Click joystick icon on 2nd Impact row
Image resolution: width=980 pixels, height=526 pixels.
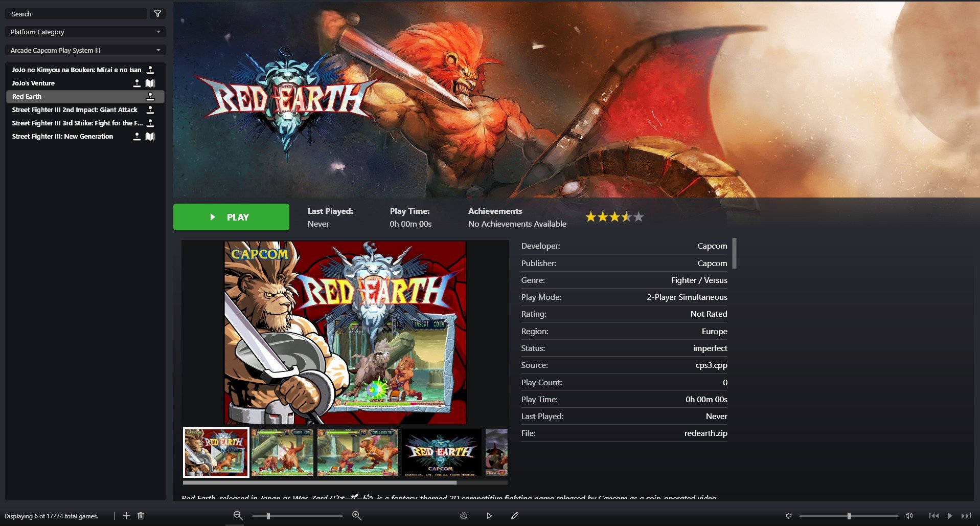tap(150, 109)
